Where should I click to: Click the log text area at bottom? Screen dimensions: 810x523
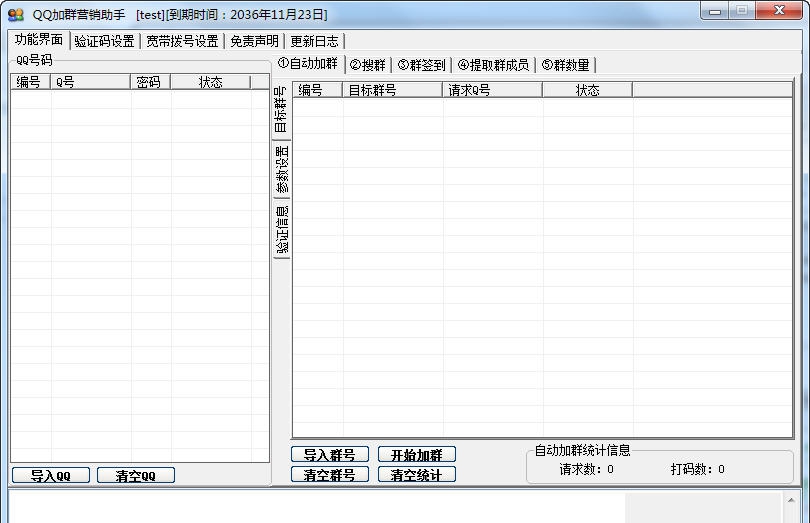tap(317, 507)
